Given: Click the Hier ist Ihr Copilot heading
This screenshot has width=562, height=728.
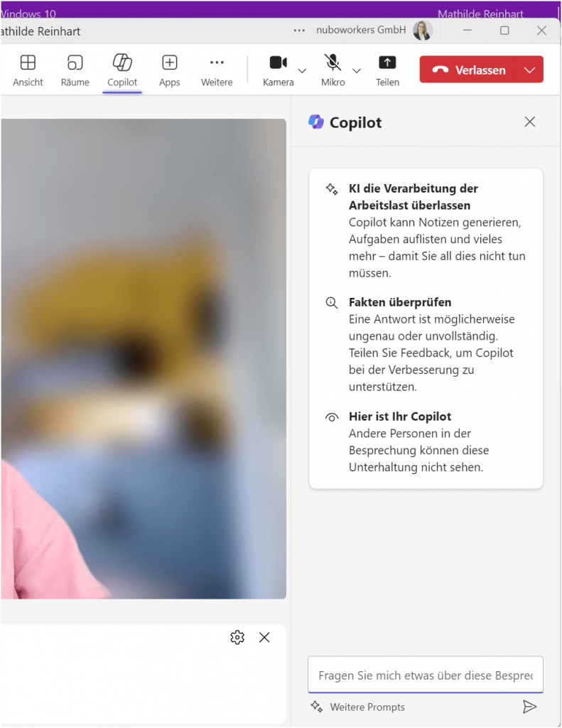Looking at the screenshot, I should [x=400, y=417].
